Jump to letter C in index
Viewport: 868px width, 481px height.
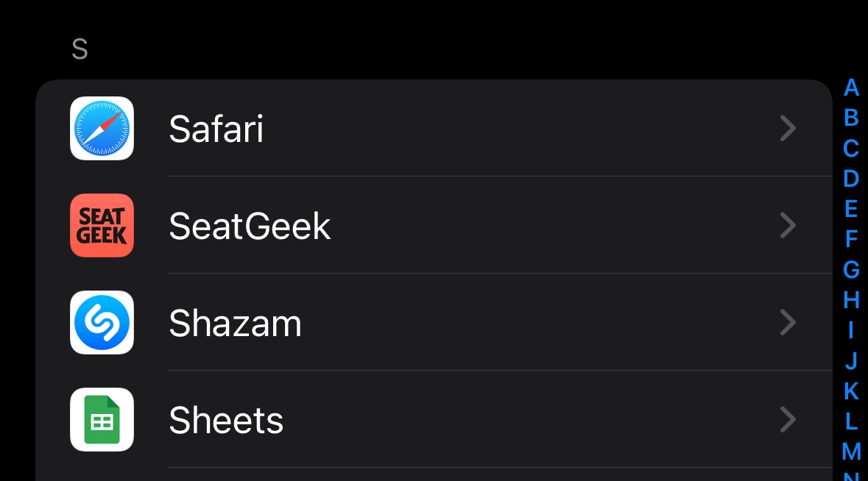[x=851, y=149]
